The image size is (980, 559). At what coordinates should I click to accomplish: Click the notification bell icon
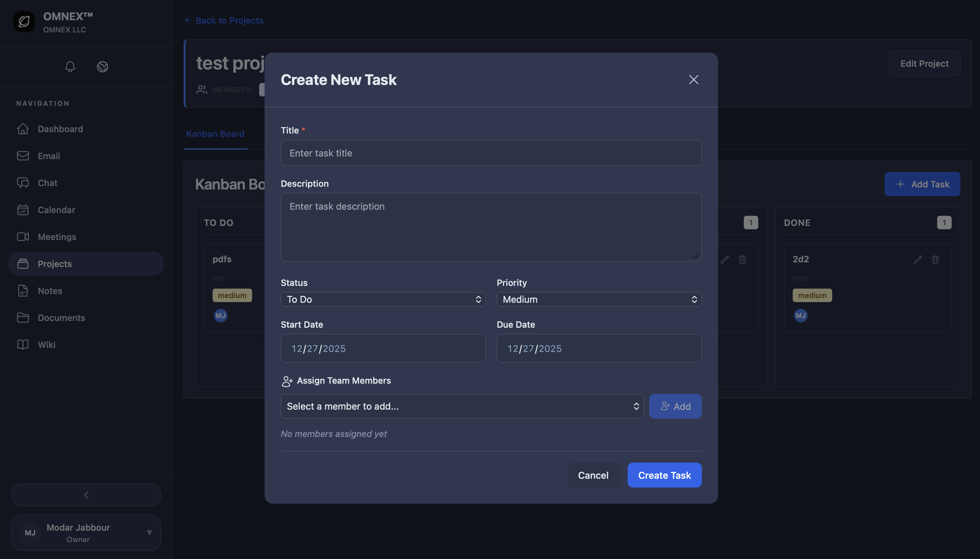[70, 67]
